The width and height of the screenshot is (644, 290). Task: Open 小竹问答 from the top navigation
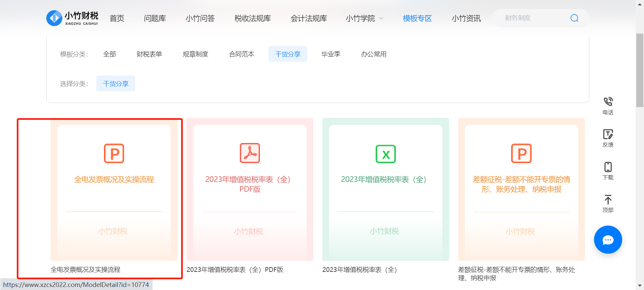200,18
